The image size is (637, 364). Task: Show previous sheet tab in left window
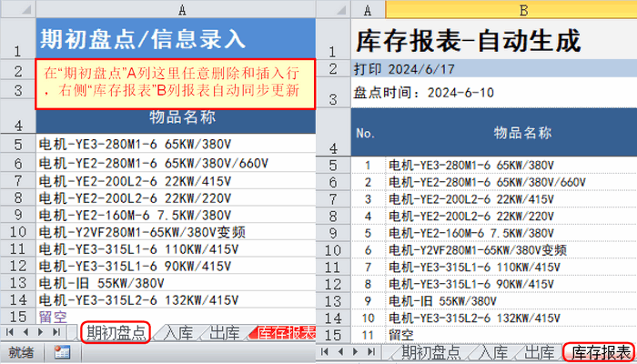coord(25,332)
